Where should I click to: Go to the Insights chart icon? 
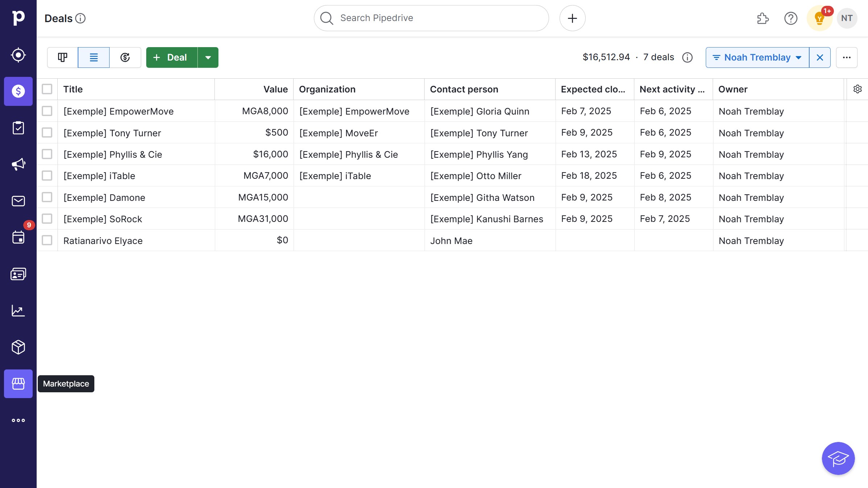[18, 310]
